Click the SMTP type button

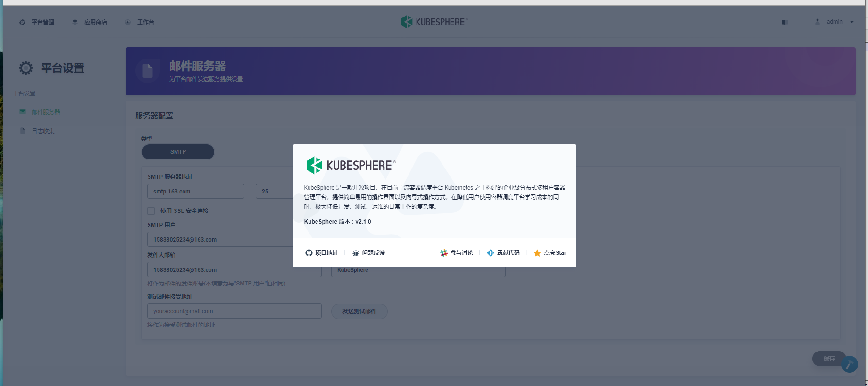[178, 152]
